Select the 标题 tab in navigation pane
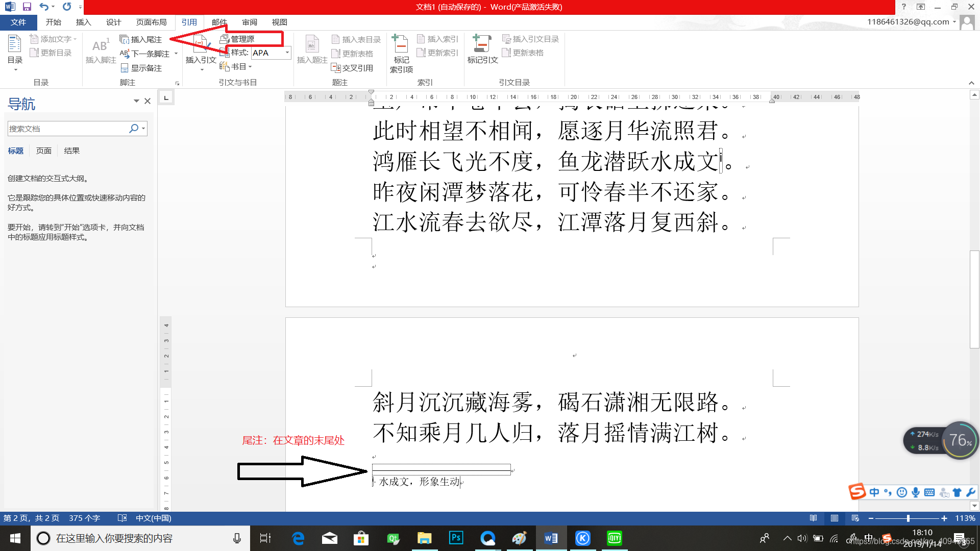Screen dimensions: 980x551 pos(16,151)
